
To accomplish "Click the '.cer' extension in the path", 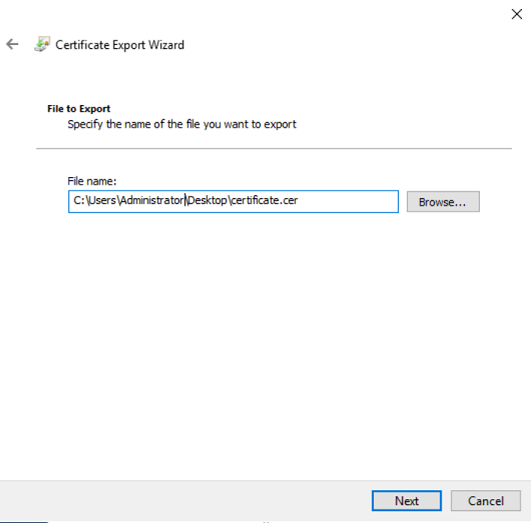I will click(x=290, y=200).
